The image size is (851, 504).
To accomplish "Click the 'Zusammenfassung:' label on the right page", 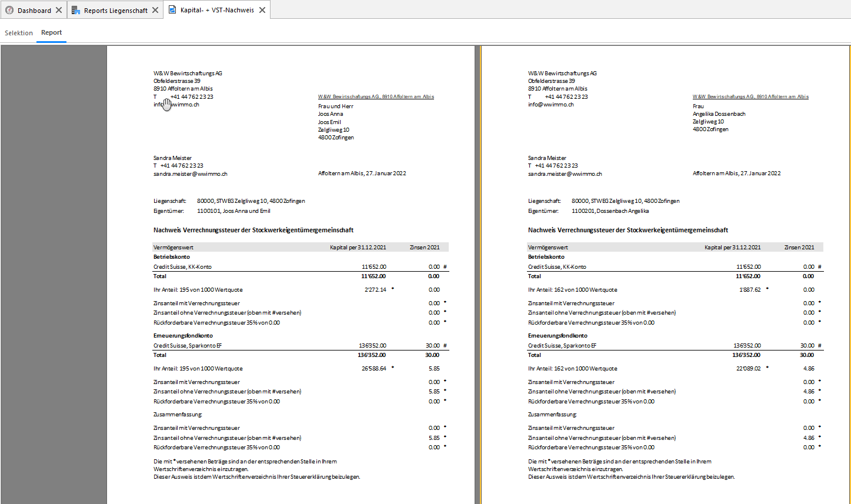I will click(552, 415).
